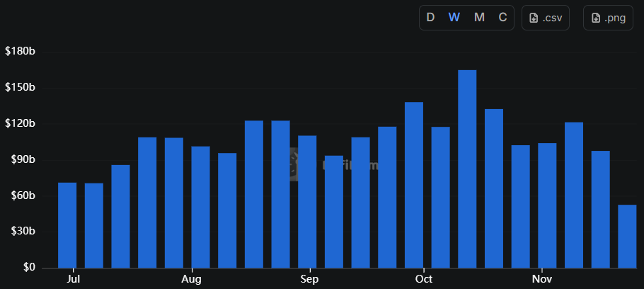Click the first bar above the Jul label
The image size is (644, 289).
coord(67,225)
